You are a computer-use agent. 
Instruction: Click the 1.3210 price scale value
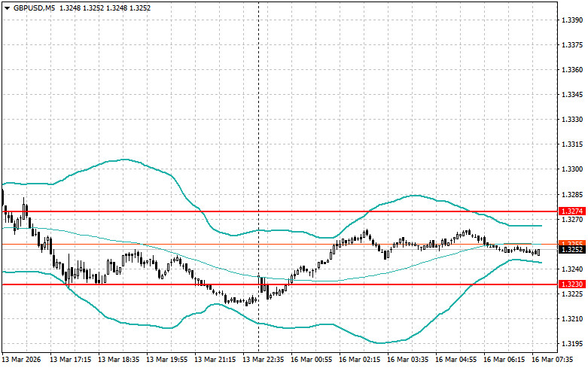573,319
